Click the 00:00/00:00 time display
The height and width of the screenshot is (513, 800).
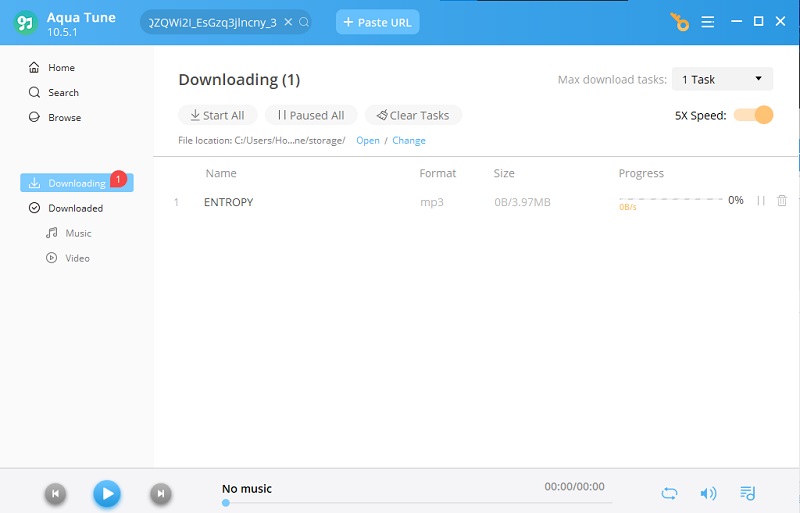[574, 486]
